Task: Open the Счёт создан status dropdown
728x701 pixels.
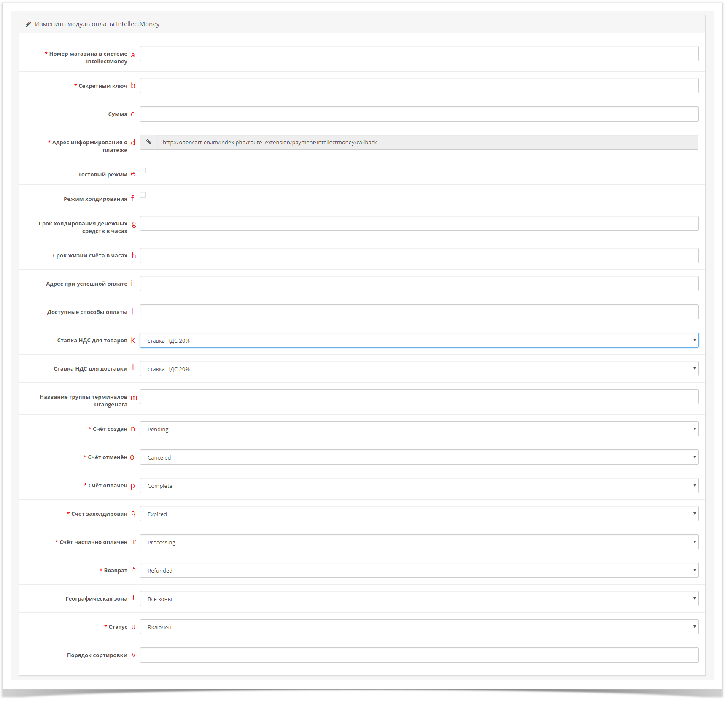Action: [419, 429]
